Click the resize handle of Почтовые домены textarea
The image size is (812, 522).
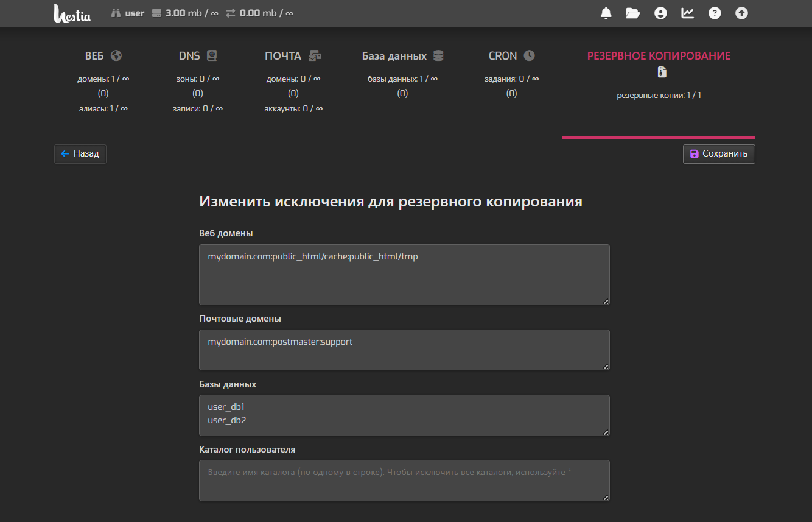point(606,366)
